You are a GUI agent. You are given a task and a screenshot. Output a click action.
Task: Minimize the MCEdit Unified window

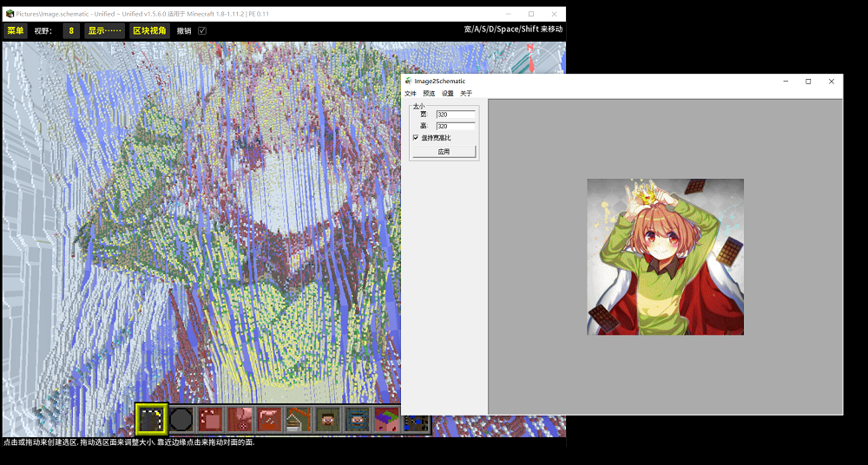pos(508,14)
